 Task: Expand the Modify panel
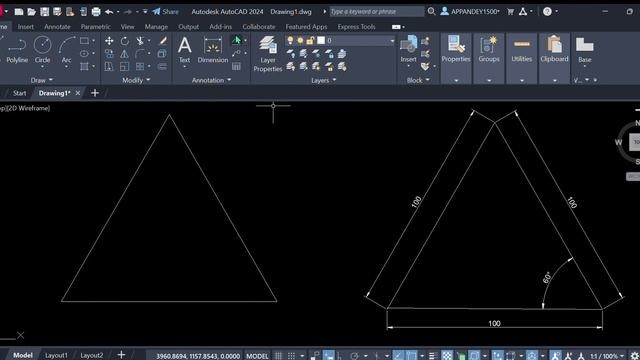click(x=136, y=80)
